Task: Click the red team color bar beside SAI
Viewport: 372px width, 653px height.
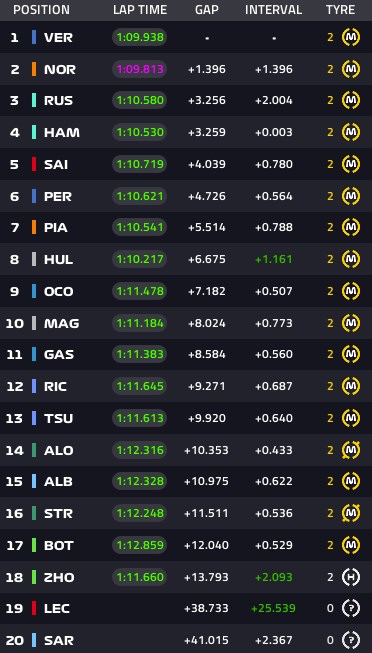Action: [x=34, y=164]
